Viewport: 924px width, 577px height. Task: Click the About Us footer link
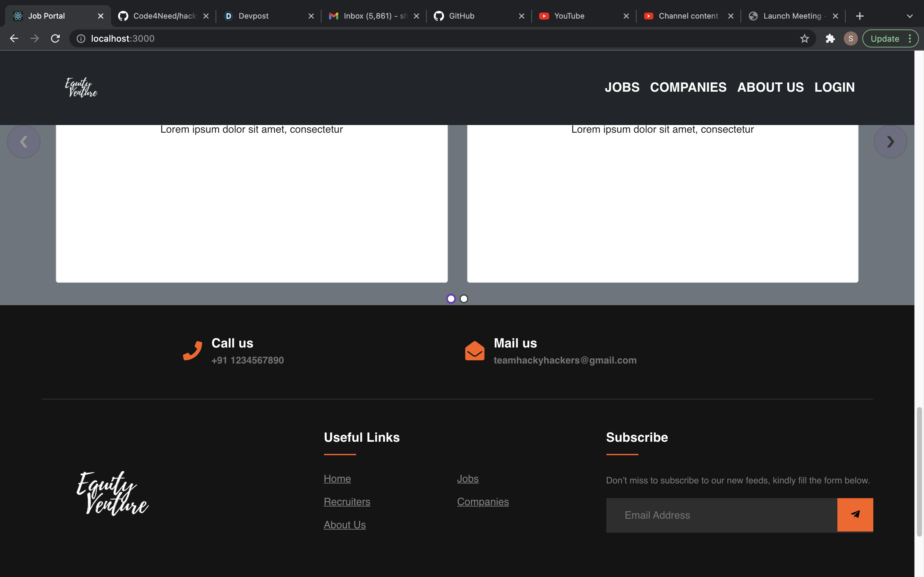[x=344, y=525]
